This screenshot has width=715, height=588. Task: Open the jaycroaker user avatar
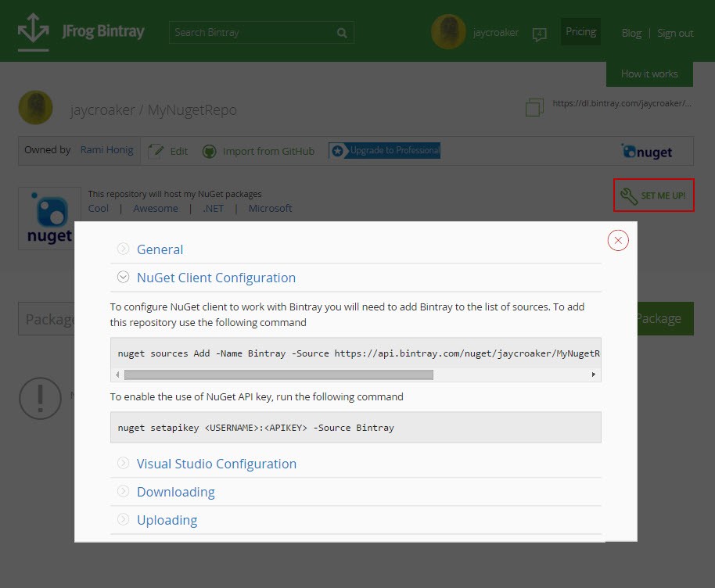pos(448,32)
